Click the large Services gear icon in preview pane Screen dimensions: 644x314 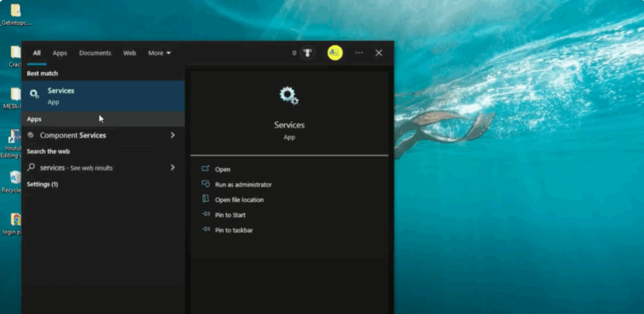pos(289,96)
